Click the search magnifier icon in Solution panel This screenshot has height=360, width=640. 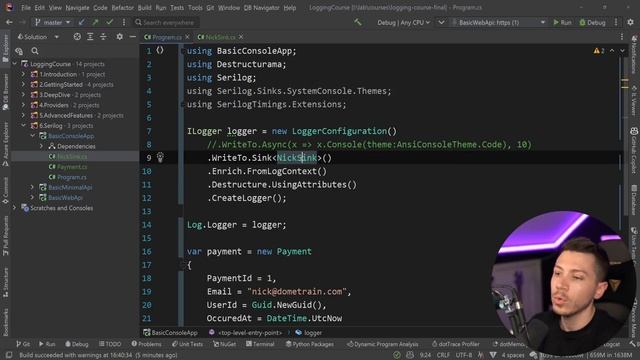35,51
